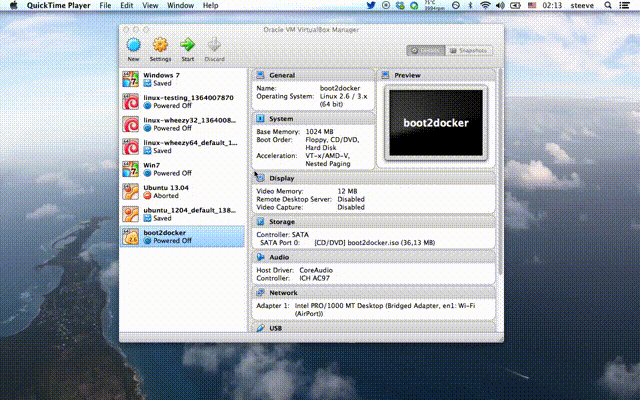
Task: Click Powered Off status under boot2docker
Action: (x=172, y=241)
